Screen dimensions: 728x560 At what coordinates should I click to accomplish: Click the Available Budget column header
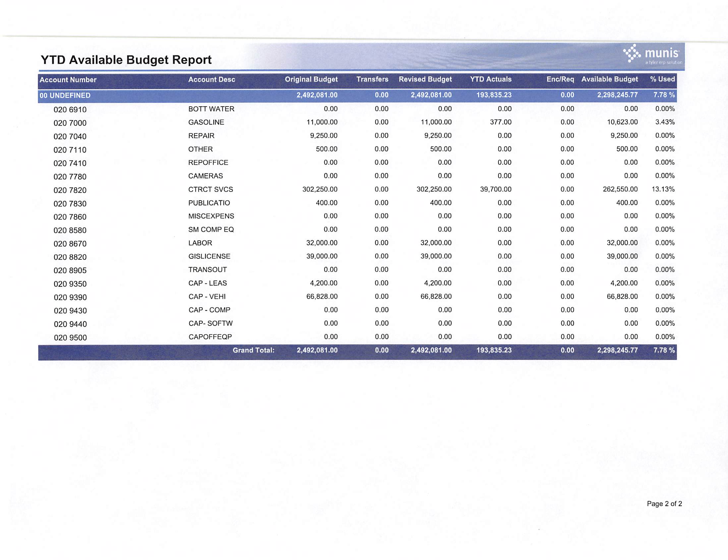[610, 79]
